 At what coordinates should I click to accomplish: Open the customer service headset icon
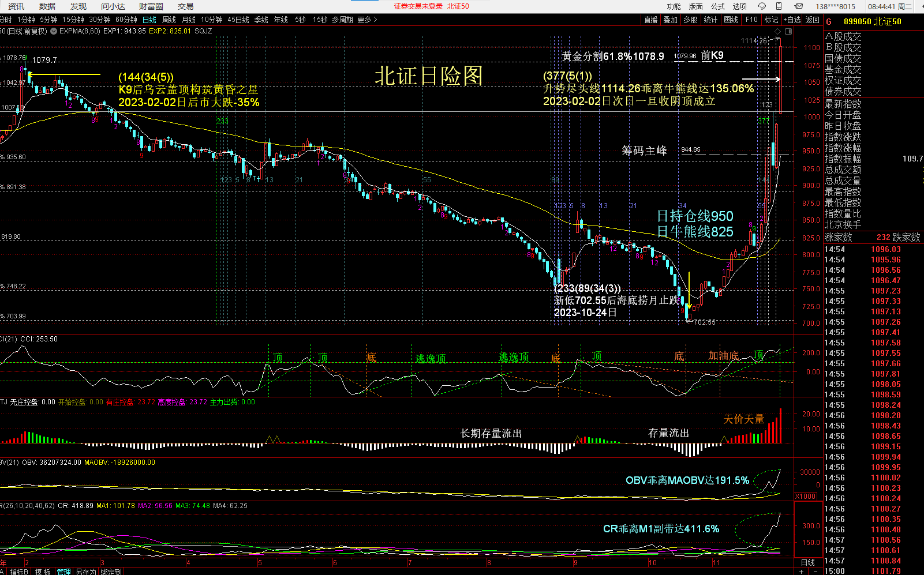pos(762,6)
